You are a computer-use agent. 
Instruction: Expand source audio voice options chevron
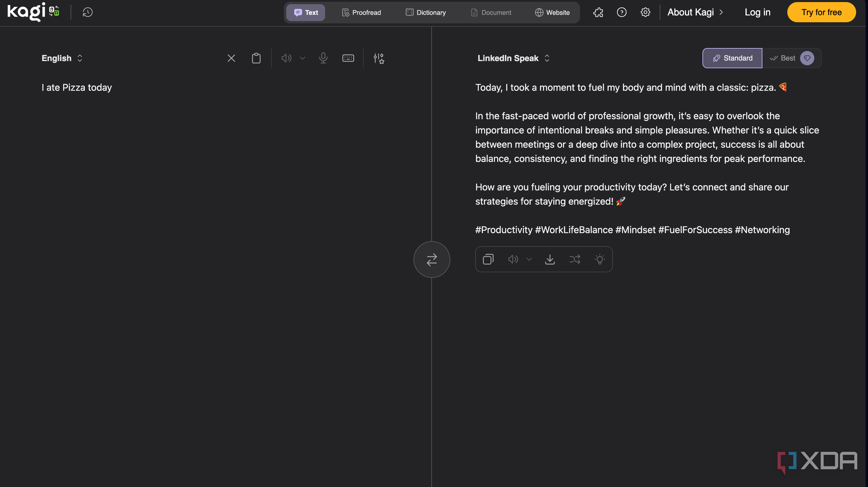pos(303,58)
